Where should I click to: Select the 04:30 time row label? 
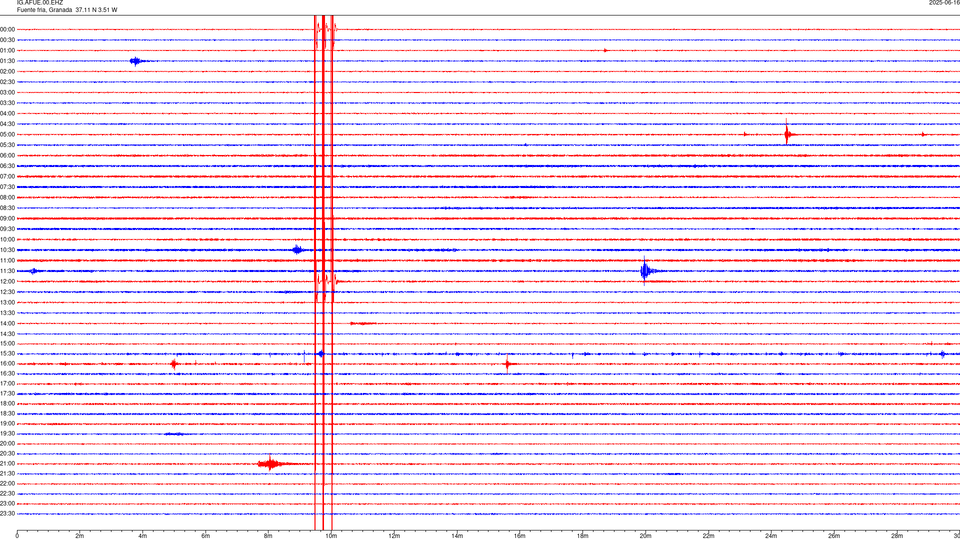[x=7, y=124]
